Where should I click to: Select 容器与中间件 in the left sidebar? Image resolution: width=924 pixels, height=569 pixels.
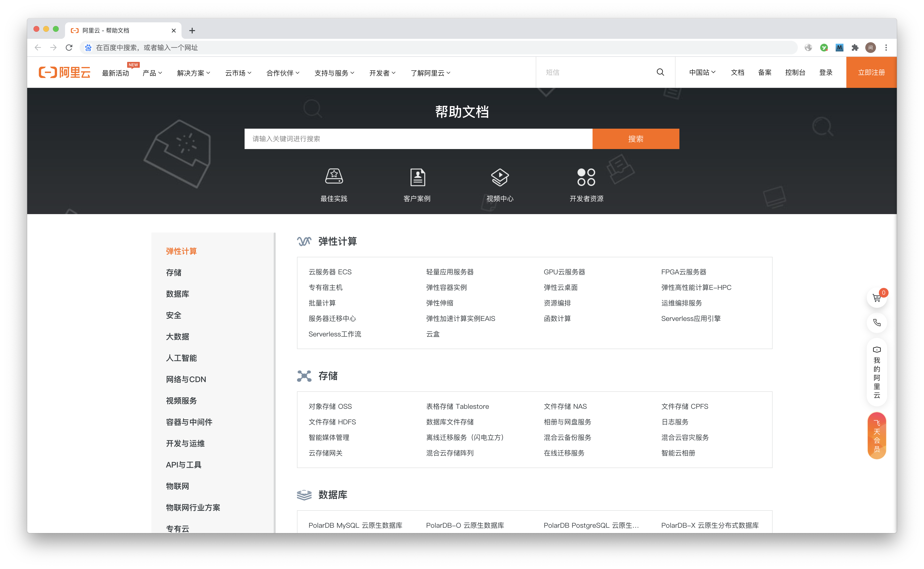click(x=189, y=422)
